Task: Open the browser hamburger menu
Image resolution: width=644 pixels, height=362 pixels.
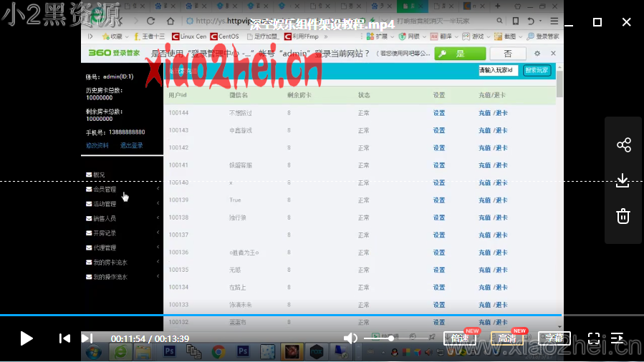Action: (x=554, y=21)
